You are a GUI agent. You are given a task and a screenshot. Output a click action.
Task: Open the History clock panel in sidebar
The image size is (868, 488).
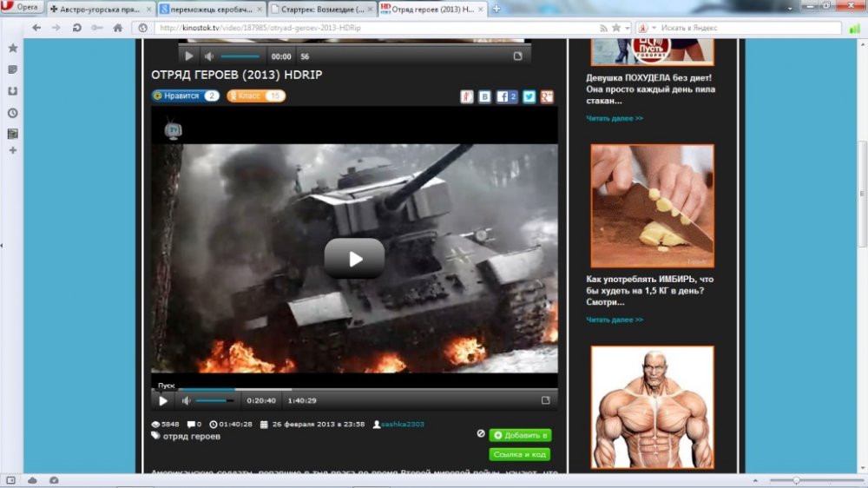[13, 113]
